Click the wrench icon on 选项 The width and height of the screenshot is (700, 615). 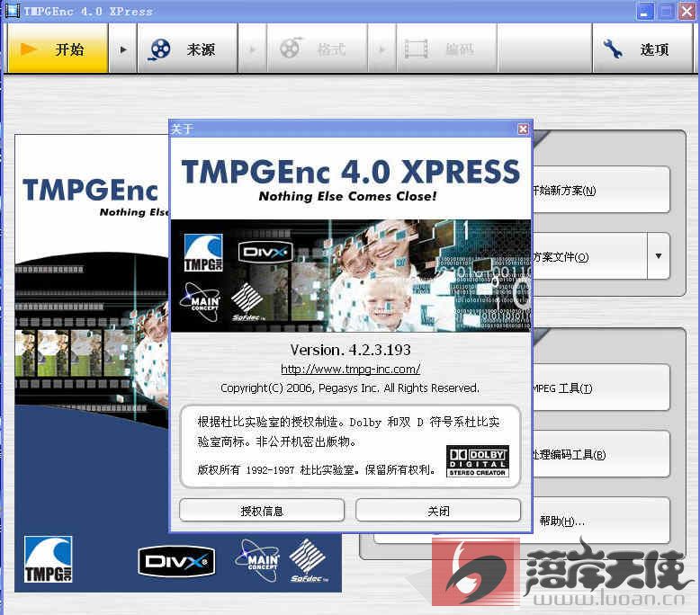pos(613,49)
